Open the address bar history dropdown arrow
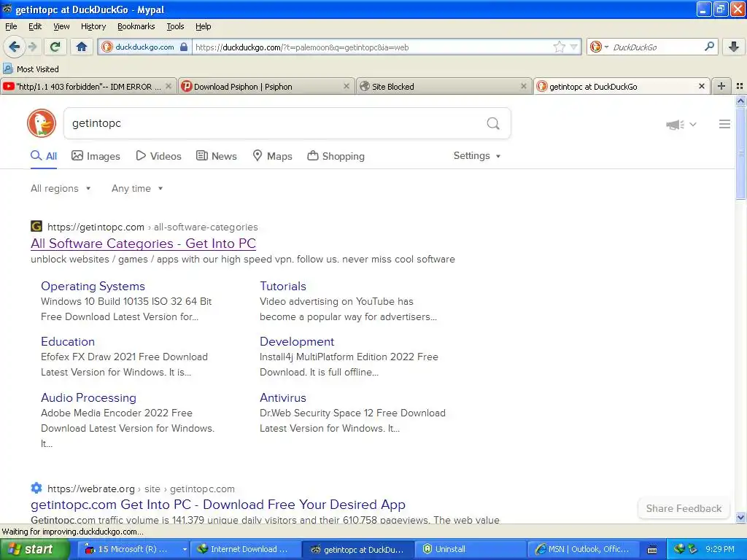This screenshot has width=747, height=560. 573,47
